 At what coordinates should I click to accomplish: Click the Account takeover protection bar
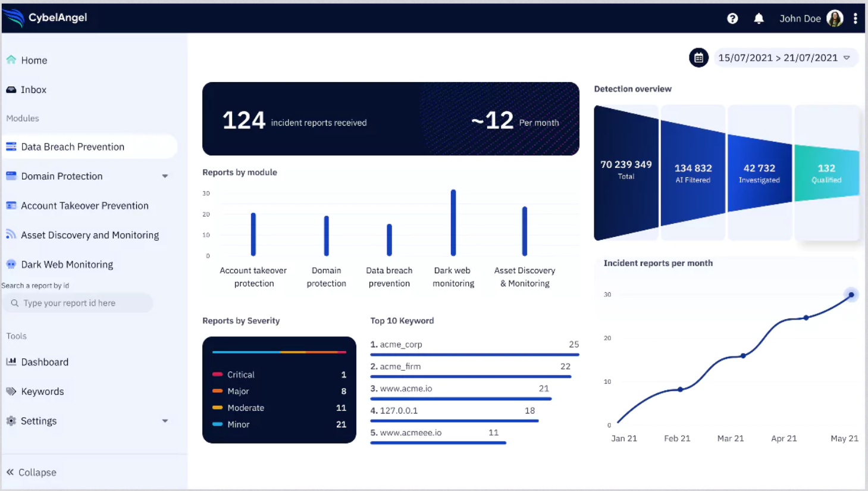(x=253, y=234)
